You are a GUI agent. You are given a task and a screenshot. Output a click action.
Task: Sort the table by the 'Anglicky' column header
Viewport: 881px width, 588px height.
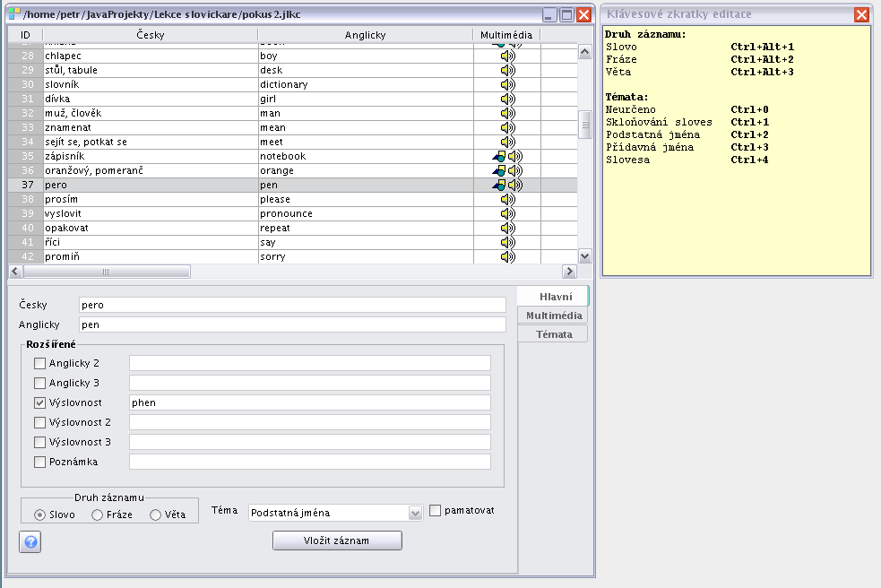(x=365, y=35)
